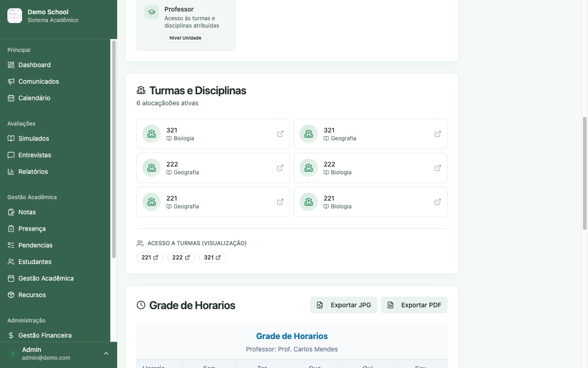Click the Presença clipboard icon
Screen dimensions: 588x368
(11, 229)
